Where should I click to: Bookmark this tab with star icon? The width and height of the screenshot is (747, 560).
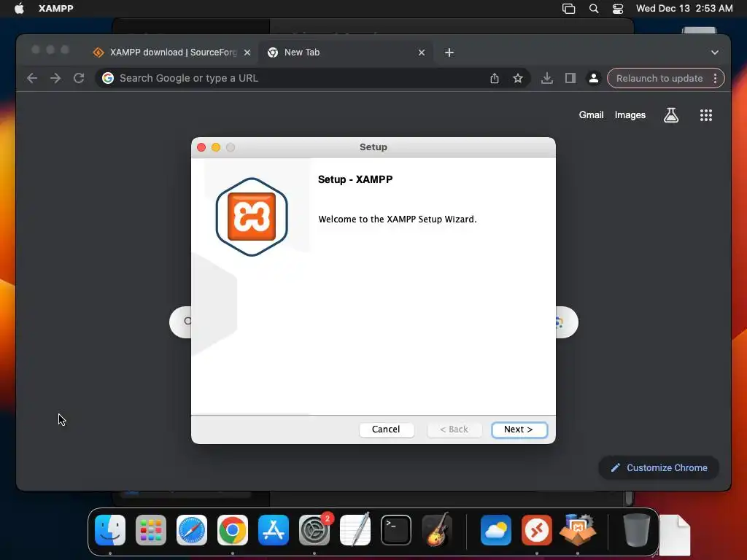point(518,78)
